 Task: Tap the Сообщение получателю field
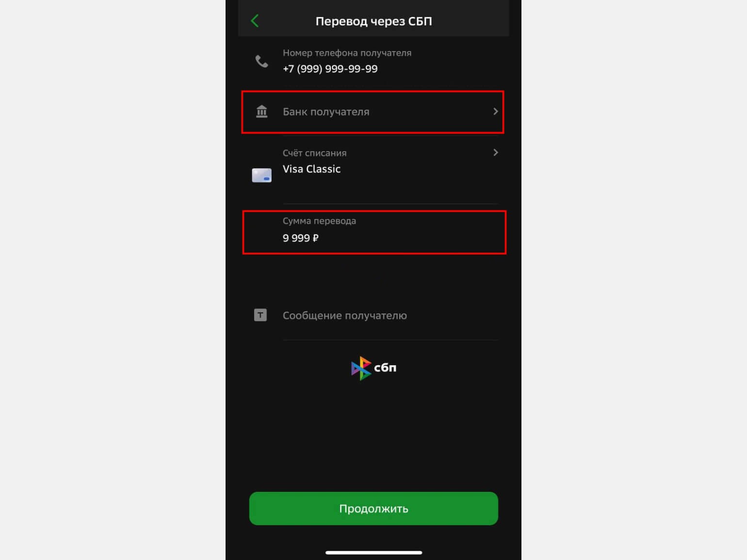pos(373,316)
